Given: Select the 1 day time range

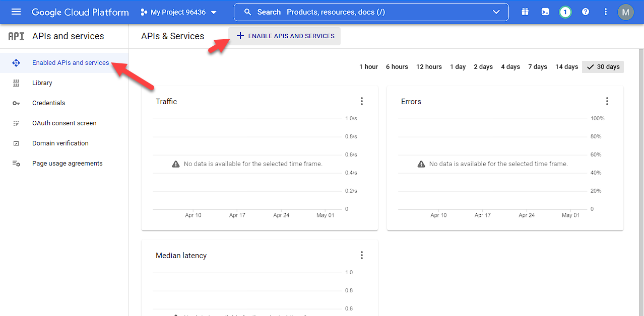Looking at the screenshot, I should click(458, 67).
